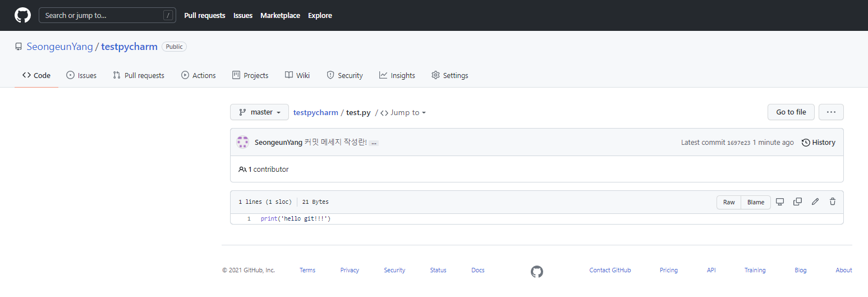Delete test.py with the trash icon
Screen dimensions: 868x297
click(833, 202)
